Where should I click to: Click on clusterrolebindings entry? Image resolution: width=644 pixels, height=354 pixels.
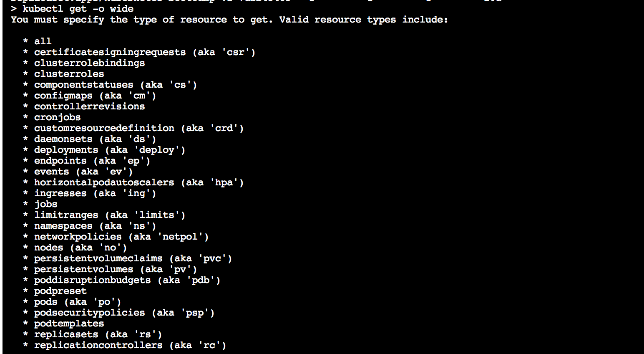click(89, 63)
